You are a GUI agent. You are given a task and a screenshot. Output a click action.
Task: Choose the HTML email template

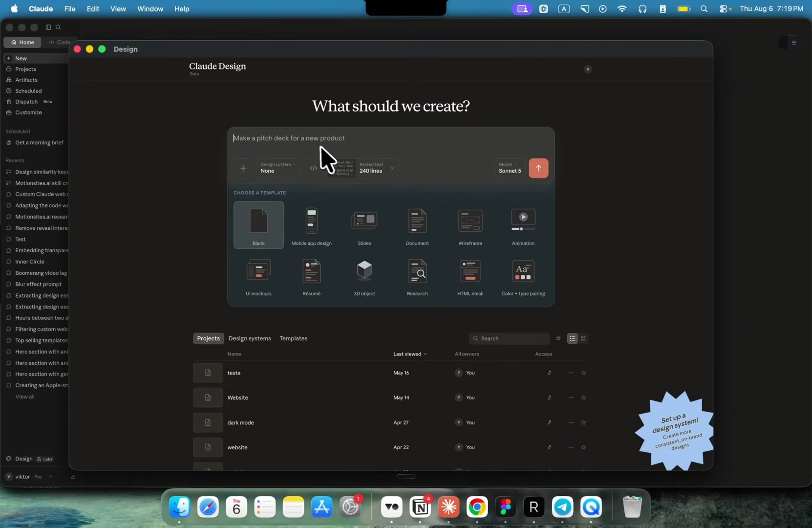tap(470, 277)
